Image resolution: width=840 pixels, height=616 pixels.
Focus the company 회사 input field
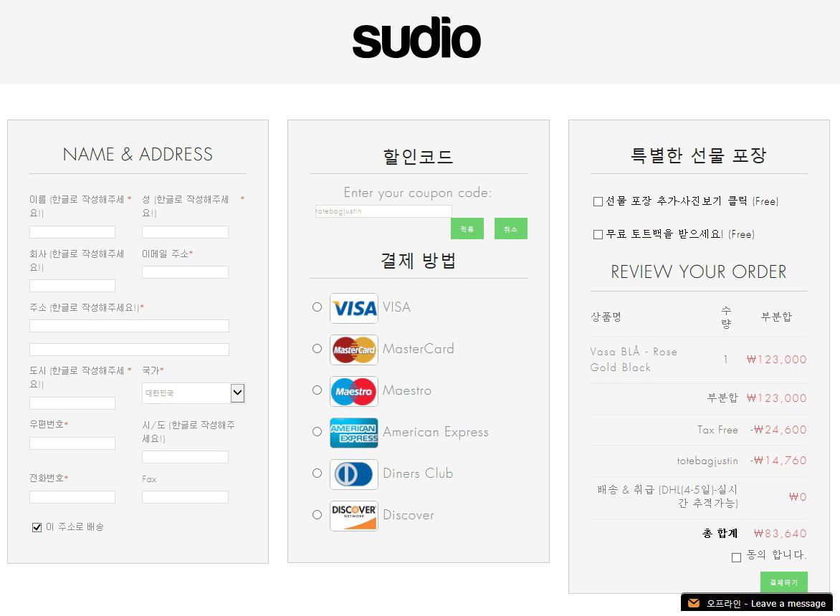pos(72,286)
